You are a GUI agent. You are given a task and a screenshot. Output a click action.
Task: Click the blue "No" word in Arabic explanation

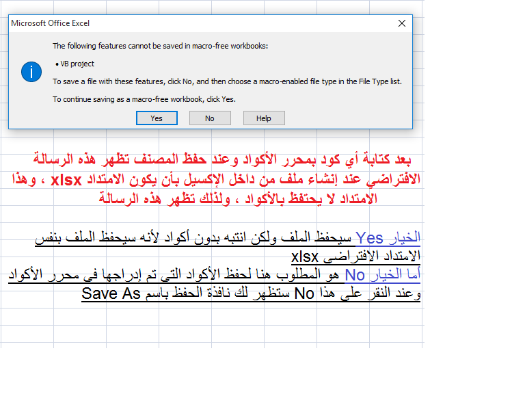355,275
